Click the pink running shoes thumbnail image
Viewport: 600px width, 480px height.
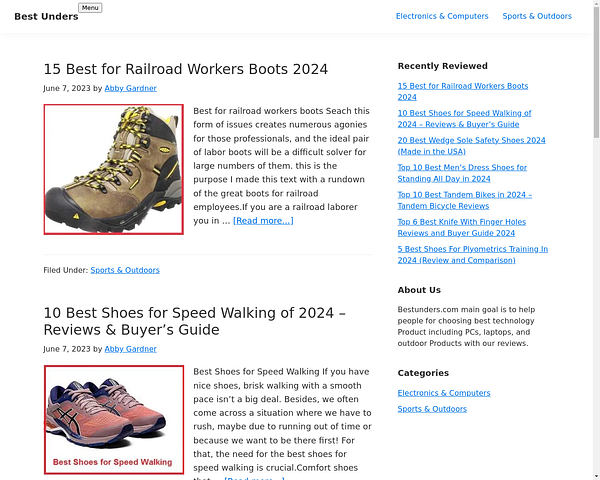point(114,420)
